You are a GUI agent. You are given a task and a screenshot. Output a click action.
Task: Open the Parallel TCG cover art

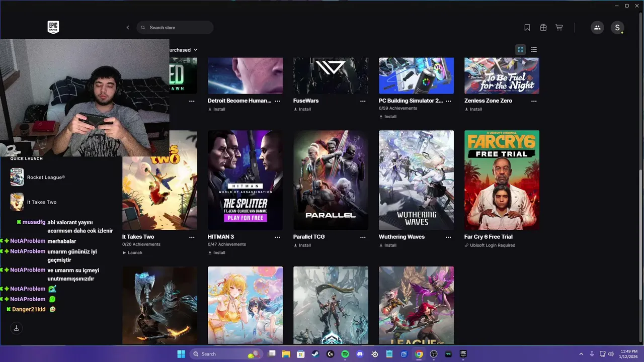point(331,180)
